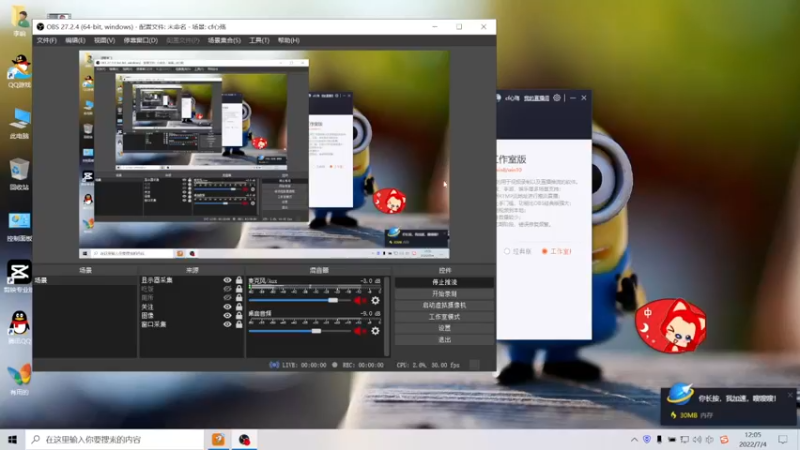Open QQ游戏 desktop icon
Screen dimensions: 800x450
point(19,71)
